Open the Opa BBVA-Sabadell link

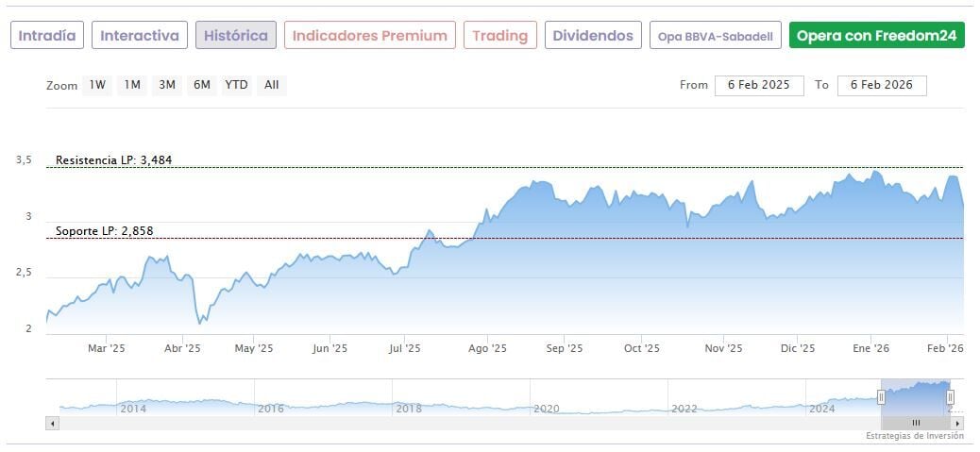tap(716, 36)
